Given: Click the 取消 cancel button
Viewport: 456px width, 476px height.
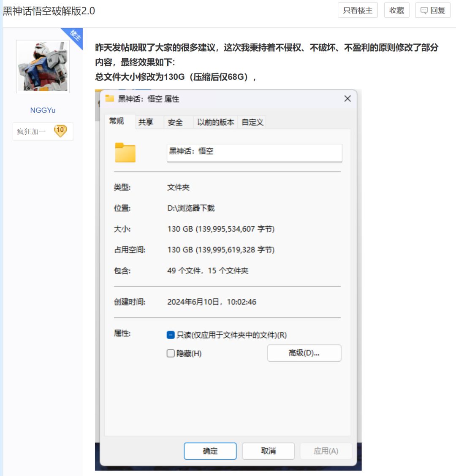Looking at the screenshot, I should point(268,451).
